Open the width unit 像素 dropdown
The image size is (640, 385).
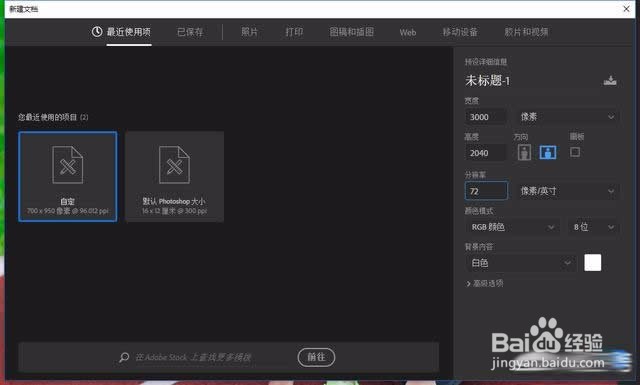[x=567, y=117]
